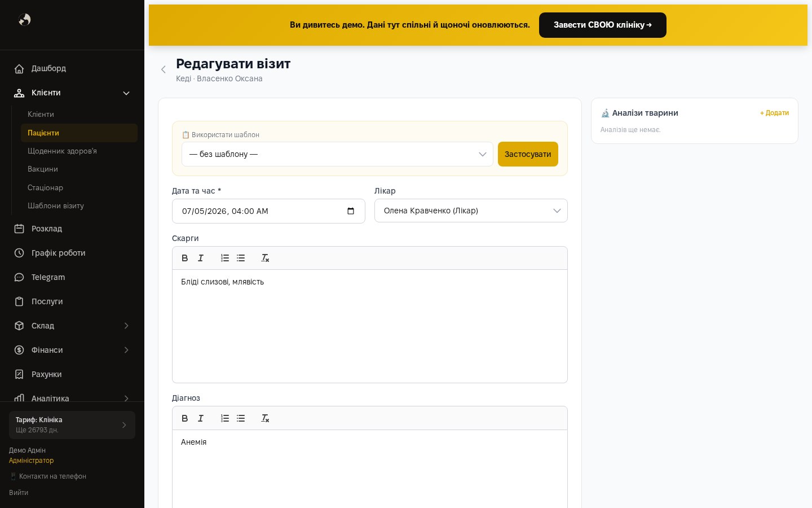Click the Графік роботи clock icon

(x=19, y=253)
